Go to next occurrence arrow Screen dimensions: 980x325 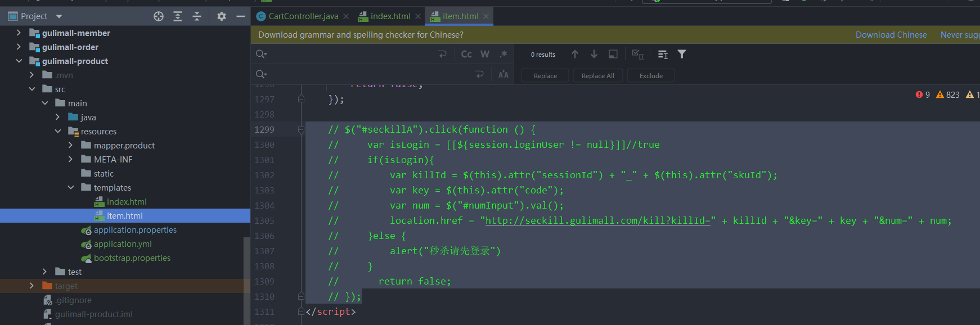pyautogui.click(x=594, y=54)
